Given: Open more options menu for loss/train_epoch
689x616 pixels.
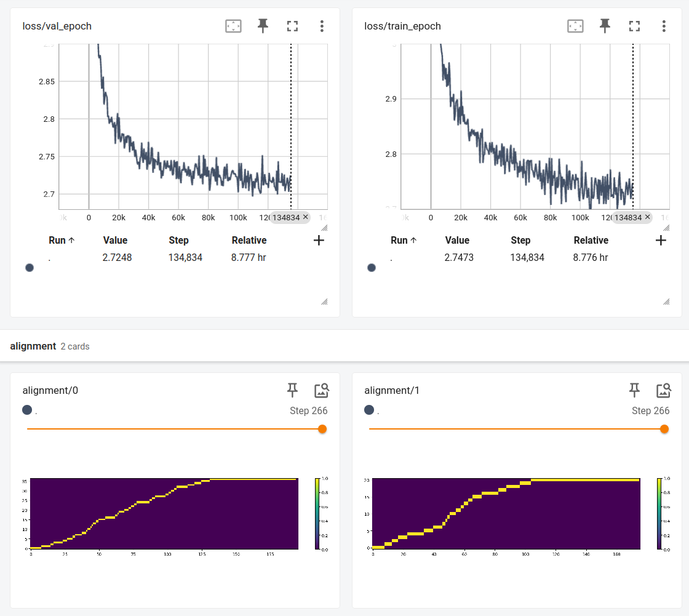Looking at the screenshot, I should [664, 26].
